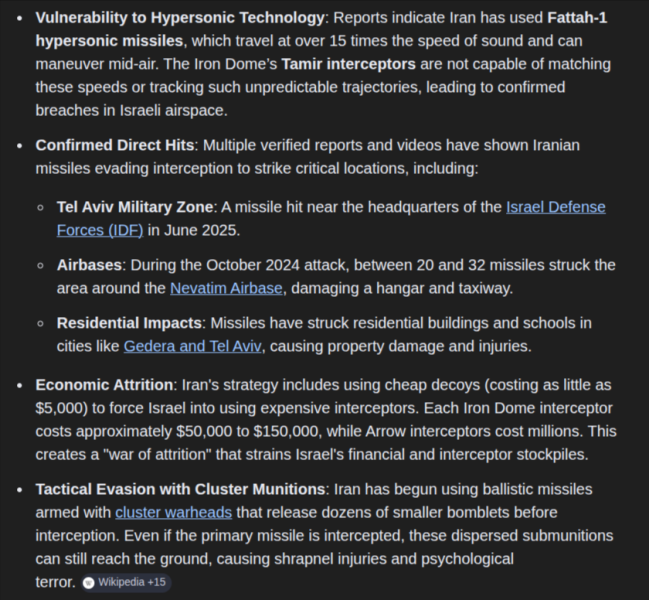
Task: Click the $50,000 to $150,000 cost text
Action: click(248, 431)
